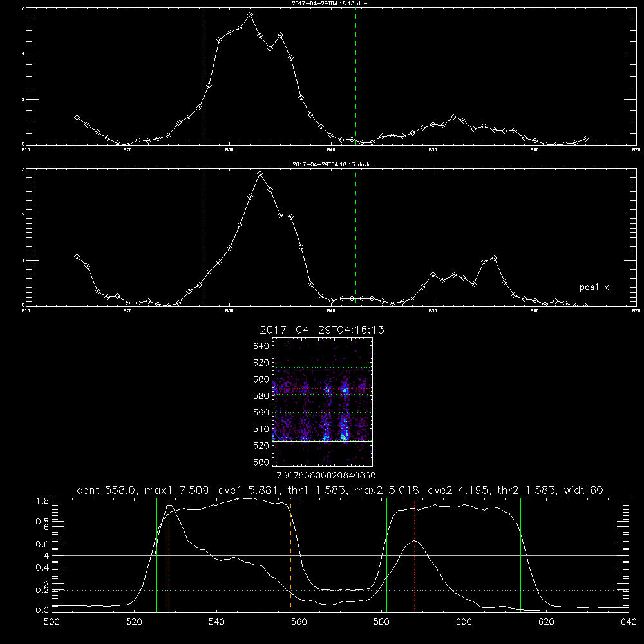Click the dusk plot title text
This screenshot has width=644, height=644.
click(331, 164)
